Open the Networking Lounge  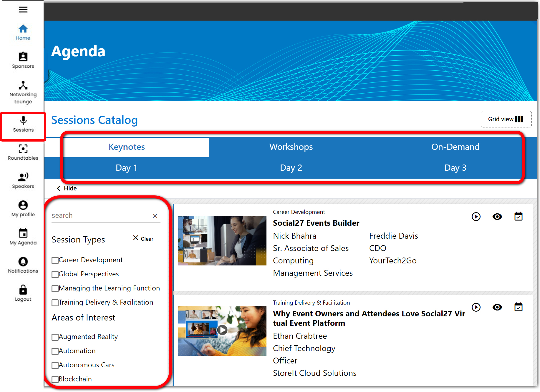(23, 92)
